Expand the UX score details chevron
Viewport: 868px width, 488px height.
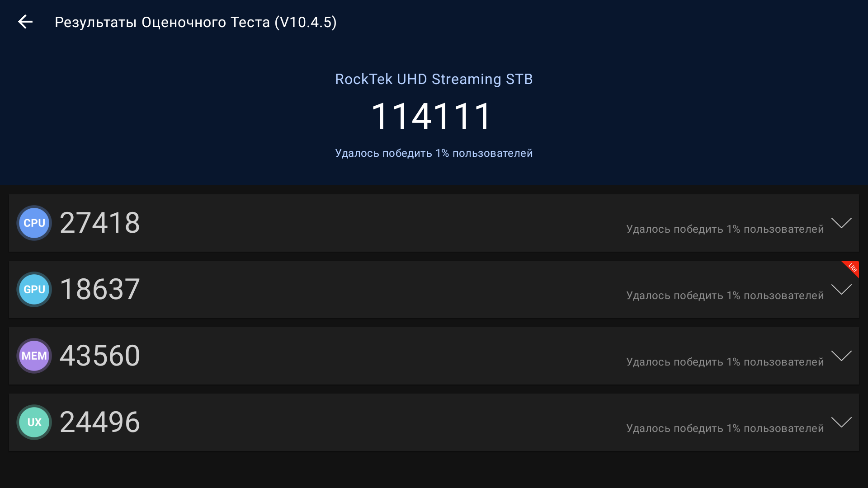[841, 422]
